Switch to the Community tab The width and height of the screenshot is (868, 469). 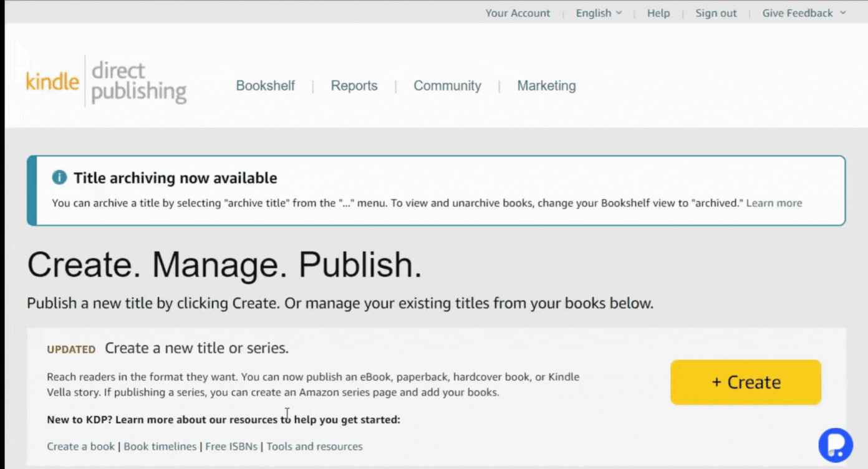point(447,86)
